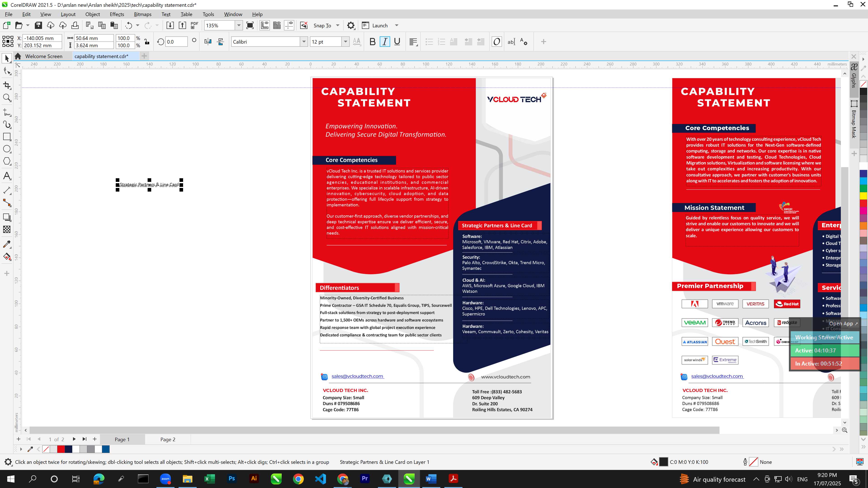Select the Zoom tool in toolbox

7,98
